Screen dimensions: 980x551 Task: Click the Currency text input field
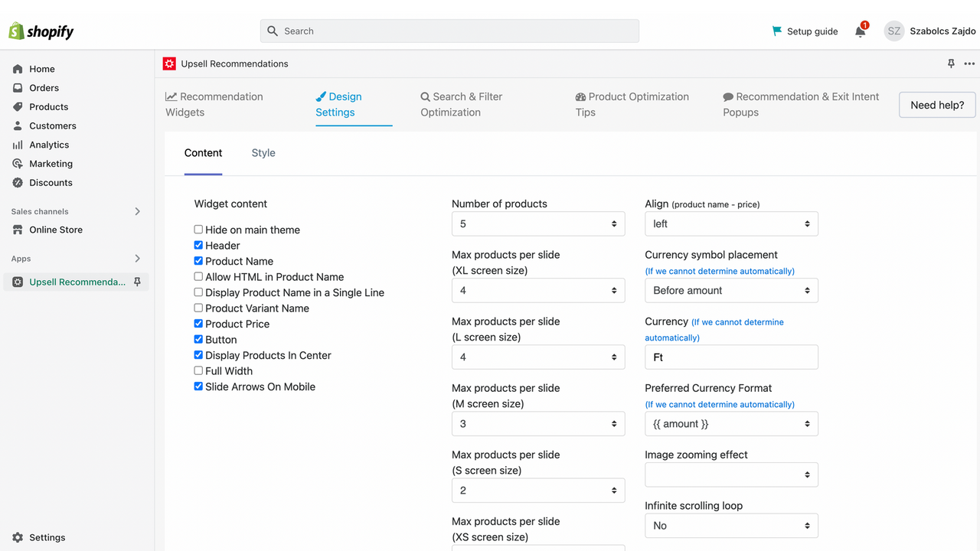tap(731, 357)
